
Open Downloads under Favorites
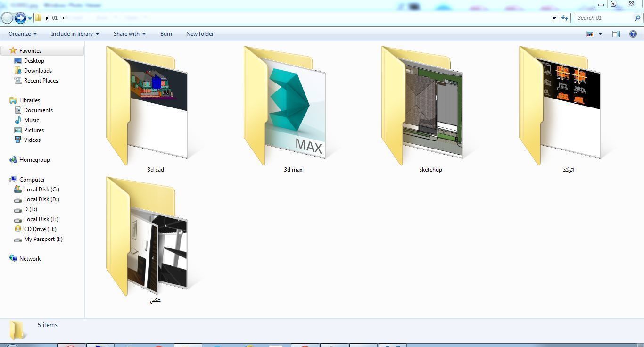[x=38, y=71]
